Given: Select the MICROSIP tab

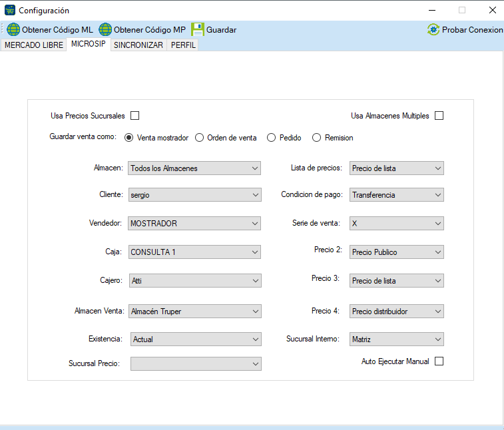Looking at the screenshot, I should coord(89,44).
